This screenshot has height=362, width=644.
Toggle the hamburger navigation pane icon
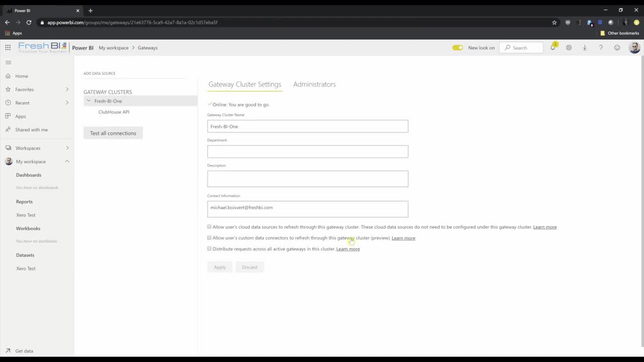pos(8,62)
